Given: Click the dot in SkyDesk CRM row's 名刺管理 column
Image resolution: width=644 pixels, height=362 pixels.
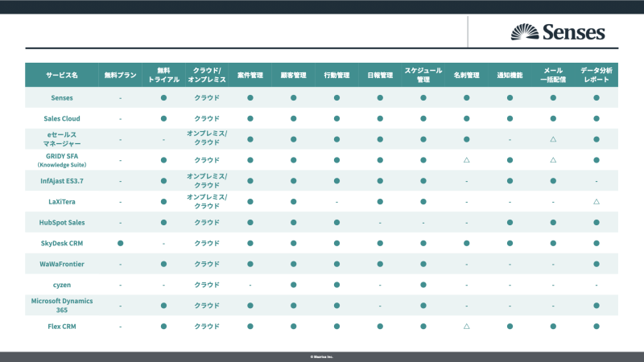Looking at the screenshot, I should click(x=467, y=243).
